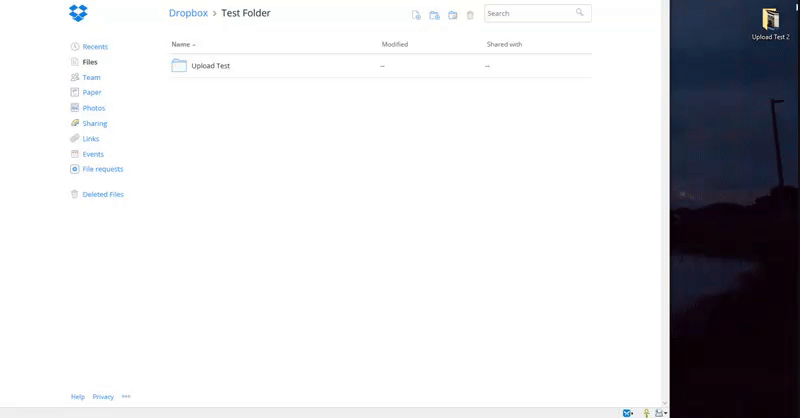The width and height of the screenshot is (800, 418).
Task: Sort files by Name column header
Action: 181,45
